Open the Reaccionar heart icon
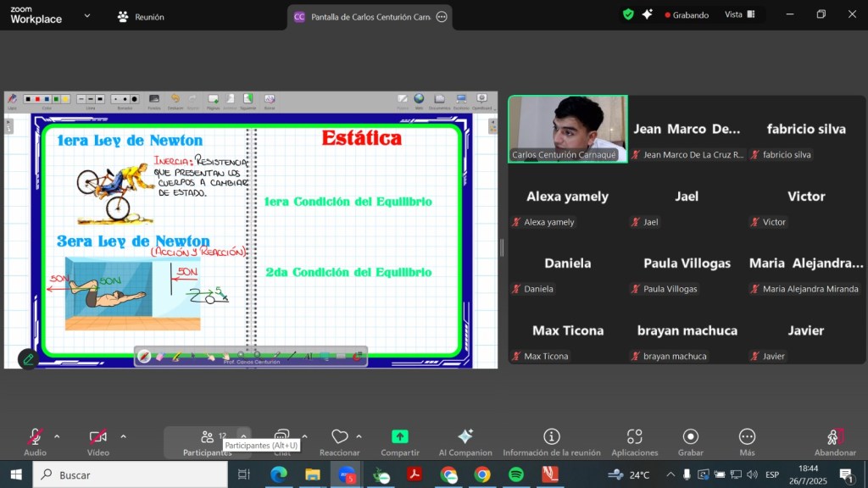The image size is (868, 488). pos(339,436)
